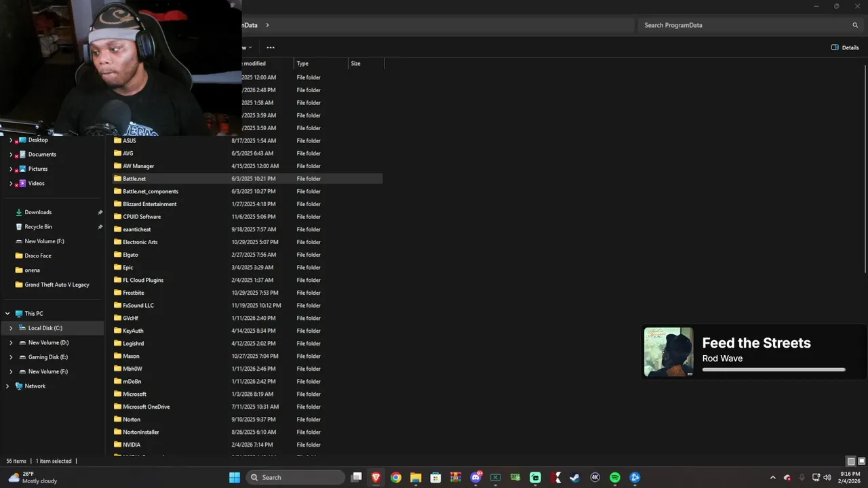Open File Explorer taskbar icon

pyautogui.click(x=416, y=477)
